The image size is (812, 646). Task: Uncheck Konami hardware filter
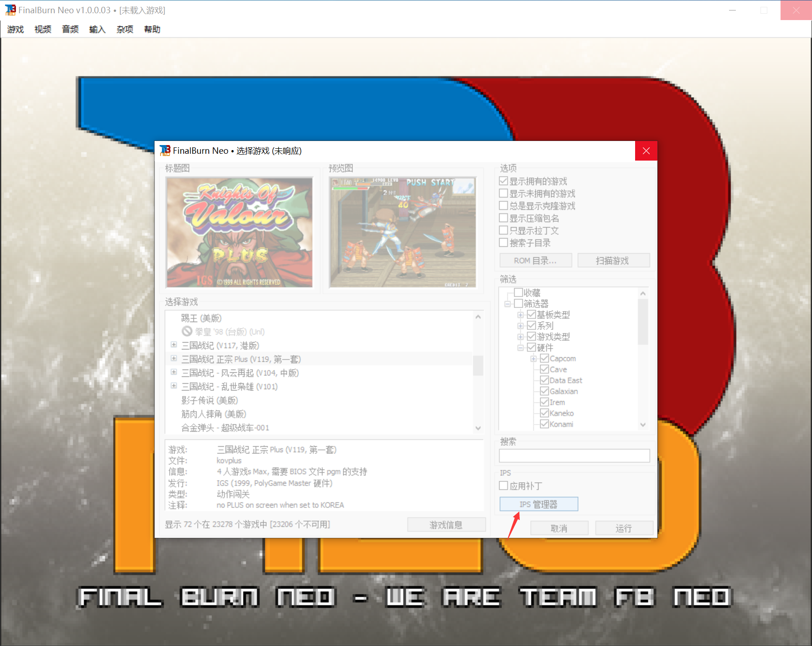pyautogui.click(x=544, y=424)
